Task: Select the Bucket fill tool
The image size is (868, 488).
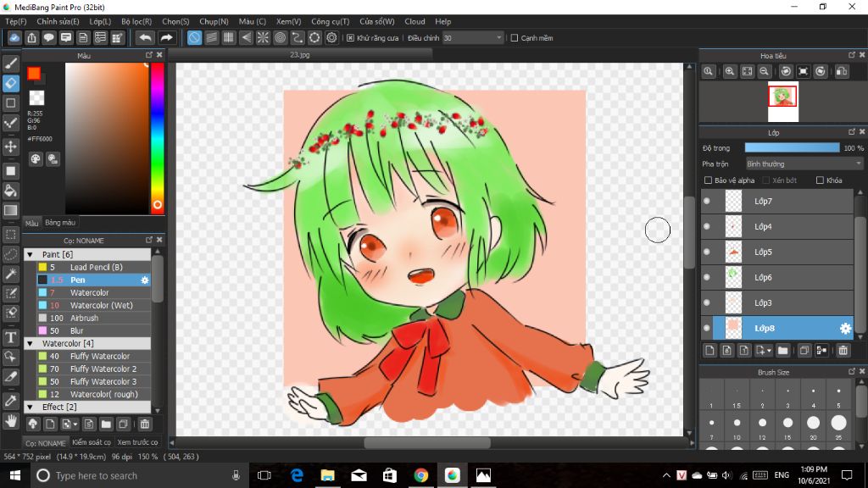Action: (x=10, y=191)
